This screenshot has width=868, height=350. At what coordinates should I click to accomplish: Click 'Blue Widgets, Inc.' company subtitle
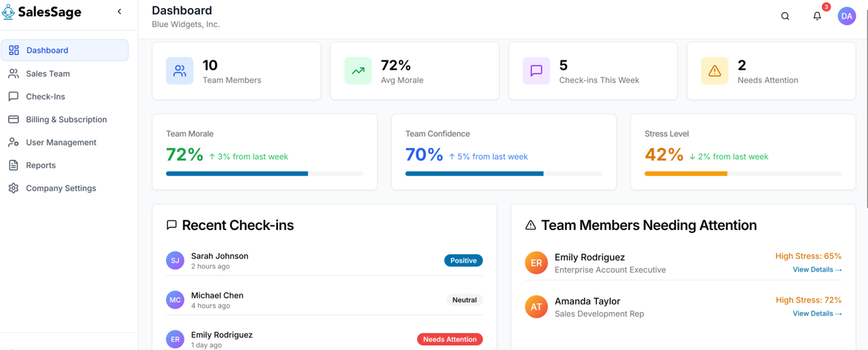point(186,24)
